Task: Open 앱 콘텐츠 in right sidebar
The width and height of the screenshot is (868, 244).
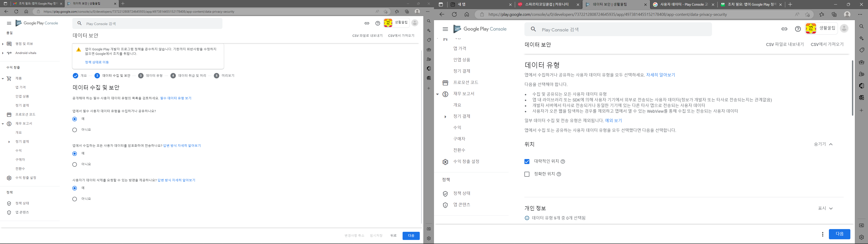Action: click(462, 205)
